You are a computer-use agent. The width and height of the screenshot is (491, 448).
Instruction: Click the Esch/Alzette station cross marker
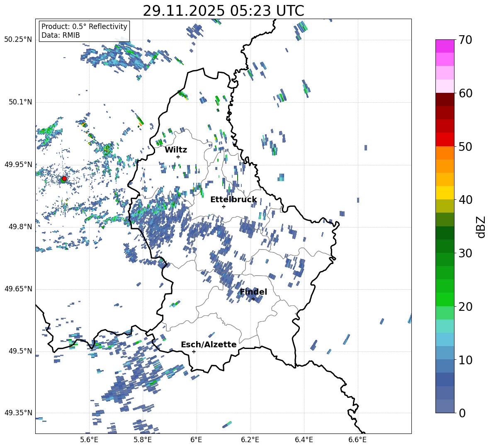click(194, 351)
